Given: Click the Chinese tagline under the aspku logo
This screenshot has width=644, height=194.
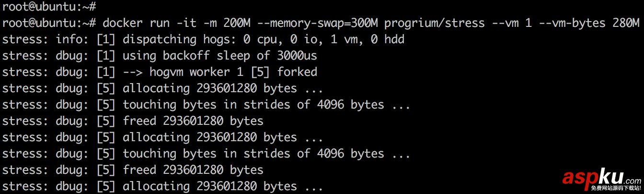Looking at the screenshot, I should point(615,188).
